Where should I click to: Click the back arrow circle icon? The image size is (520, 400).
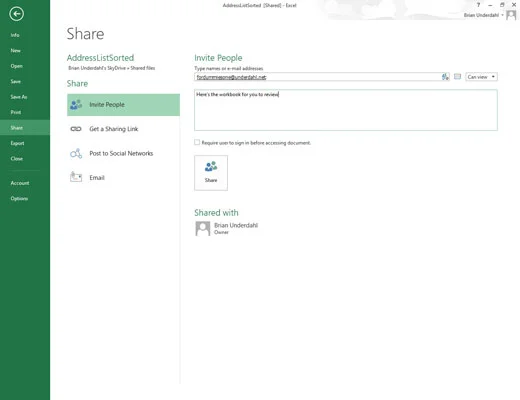click(17, 14)
